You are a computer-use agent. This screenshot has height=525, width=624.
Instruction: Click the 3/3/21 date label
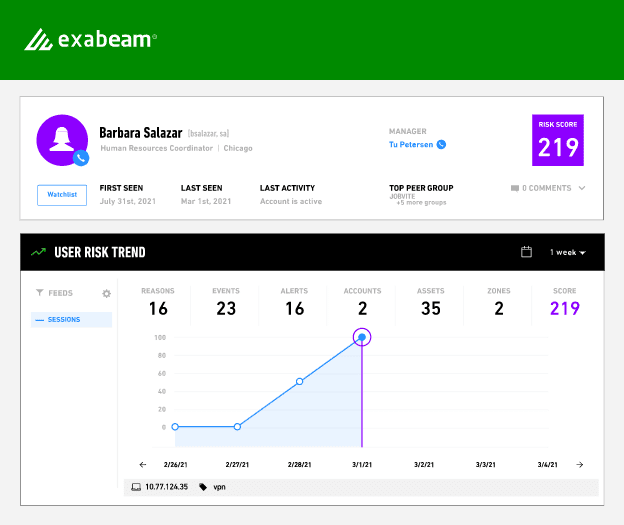tap(486, 464)
